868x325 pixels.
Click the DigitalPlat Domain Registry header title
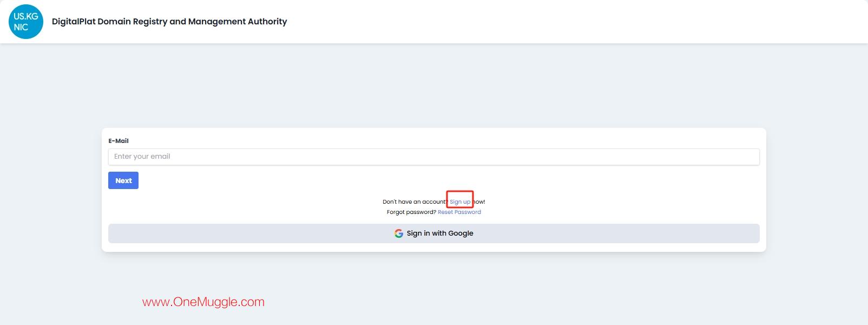(169, 22)
